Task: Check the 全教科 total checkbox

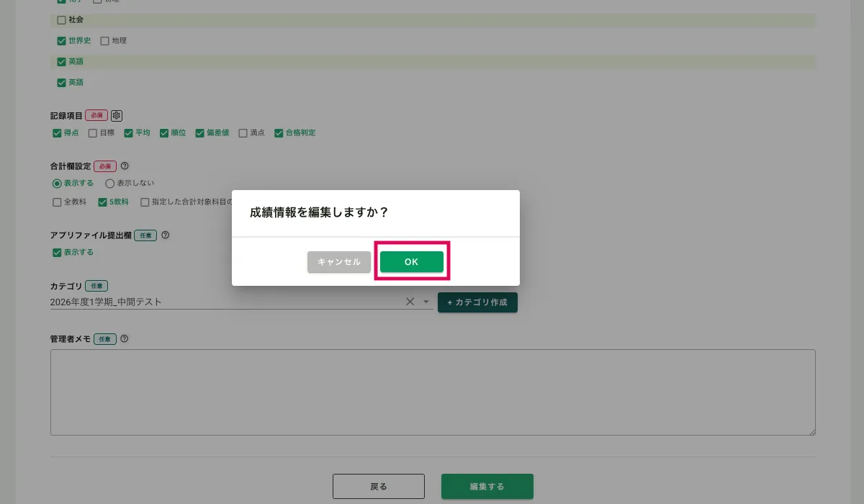Action: coord(57,202)
